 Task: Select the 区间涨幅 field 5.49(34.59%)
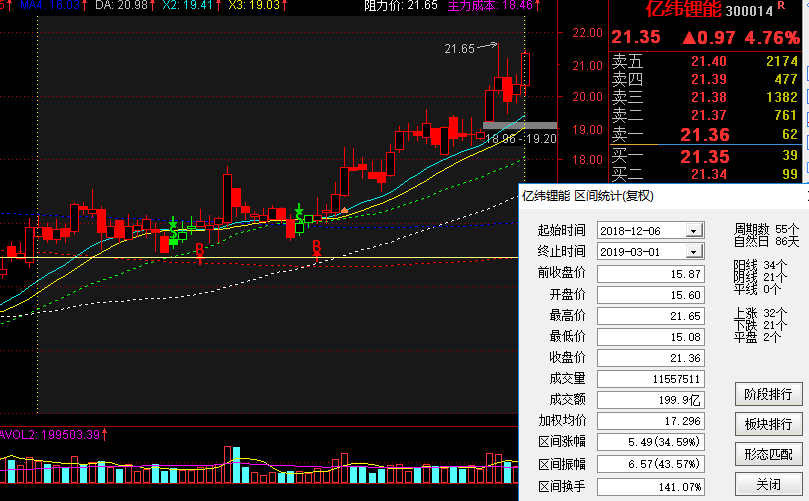click(651, 442)
